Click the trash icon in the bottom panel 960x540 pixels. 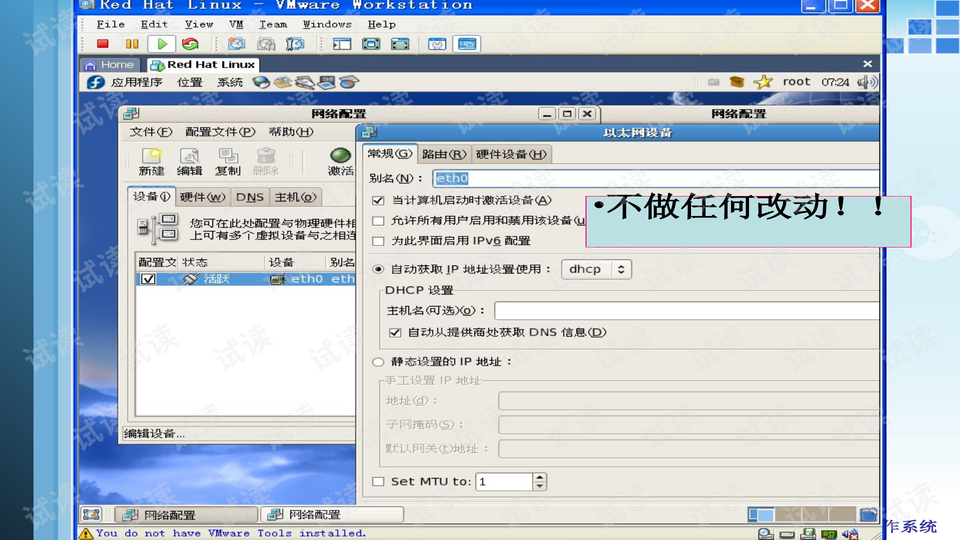point(868,514)
